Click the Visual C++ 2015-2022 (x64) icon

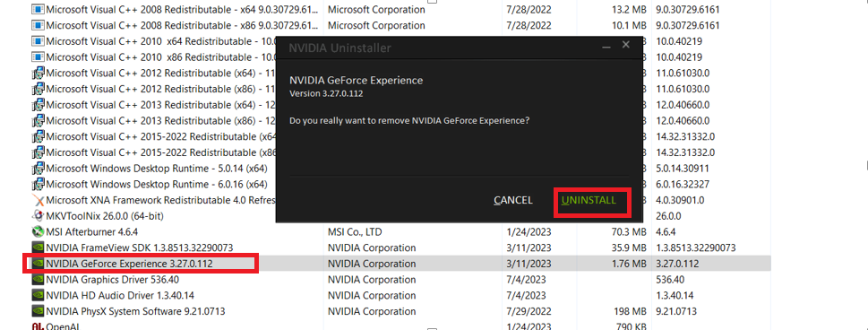click(39, 136)
